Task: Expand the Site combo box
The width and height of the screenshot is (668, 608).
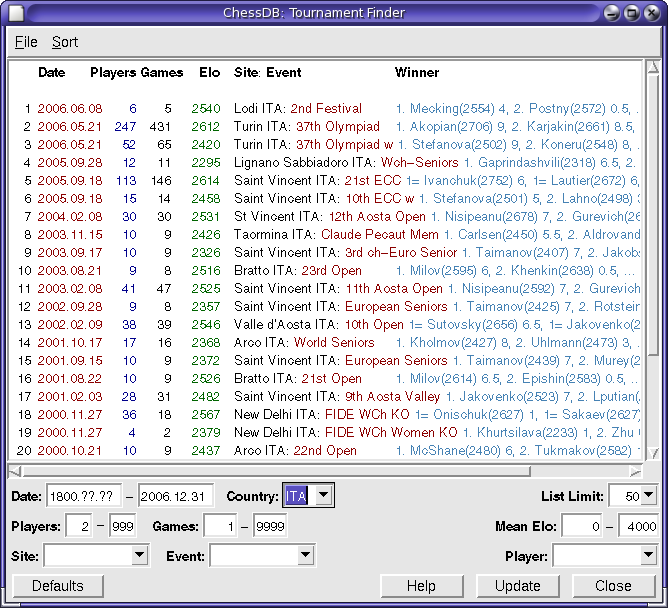Action: click(139, 556)
